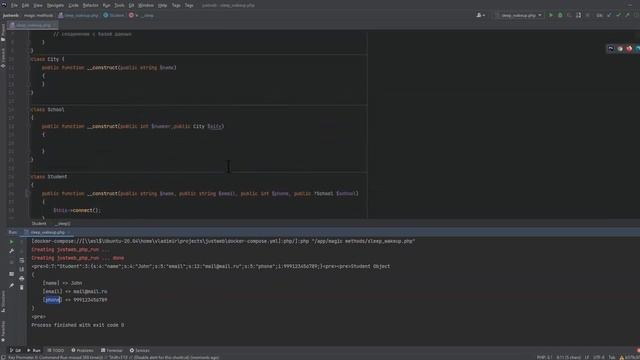The image size is (640, 360).
Task: Open in PhpStorm browser icon in editor
Action: pyautogui.click(x=611, y=49)
